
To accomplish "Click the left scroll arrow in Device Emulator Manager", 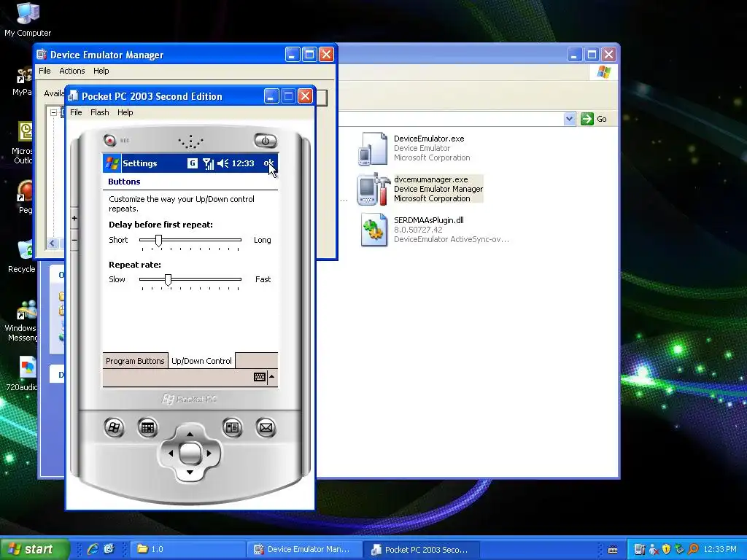I will coord(53,244).
